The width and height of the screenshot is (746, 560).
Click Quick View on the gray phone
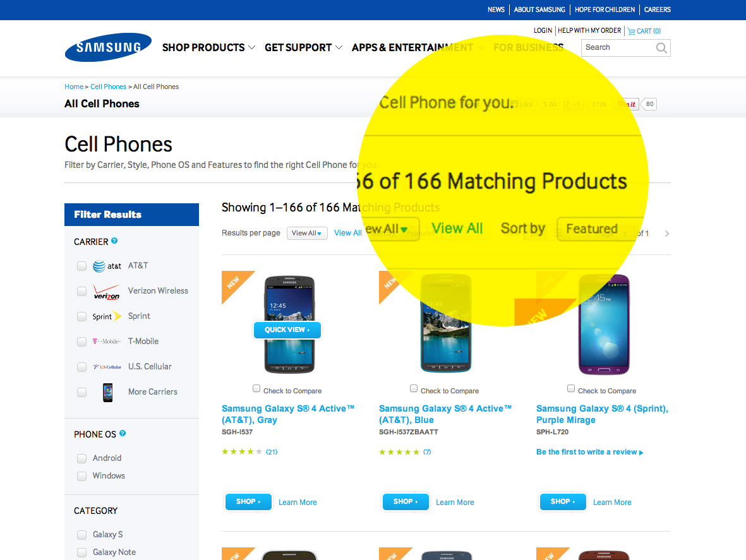287,330
